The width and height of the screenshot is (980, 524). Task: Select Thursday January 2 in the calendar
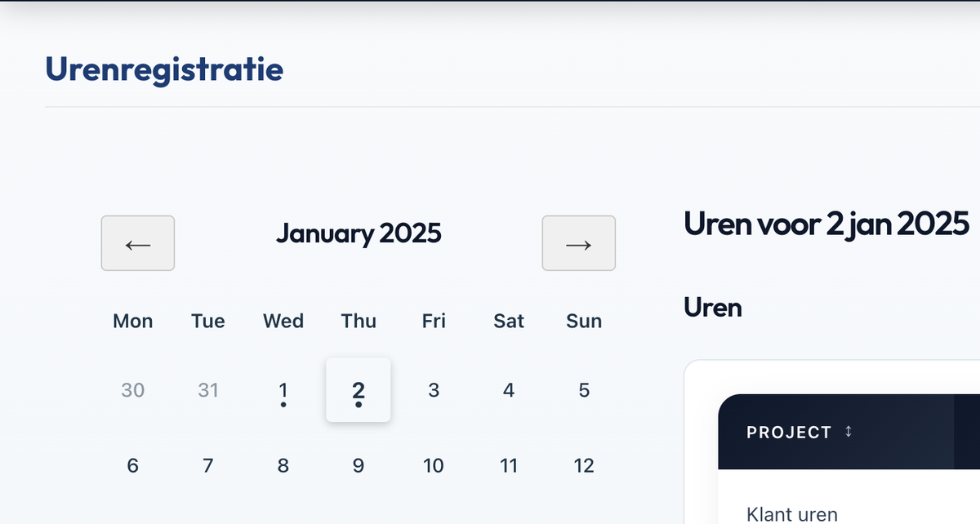[x=359, y=390]
